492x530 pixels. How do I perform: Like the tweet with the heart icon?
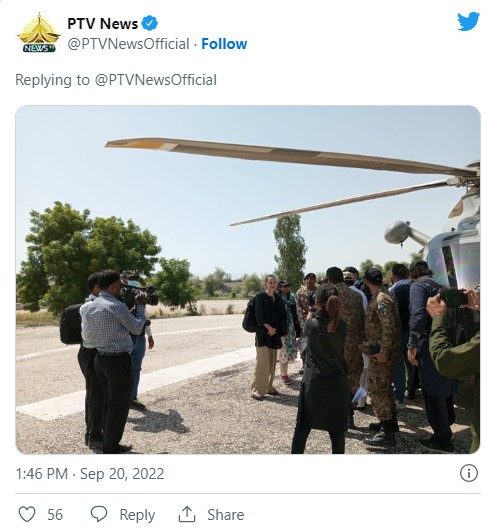coord(27,514)
